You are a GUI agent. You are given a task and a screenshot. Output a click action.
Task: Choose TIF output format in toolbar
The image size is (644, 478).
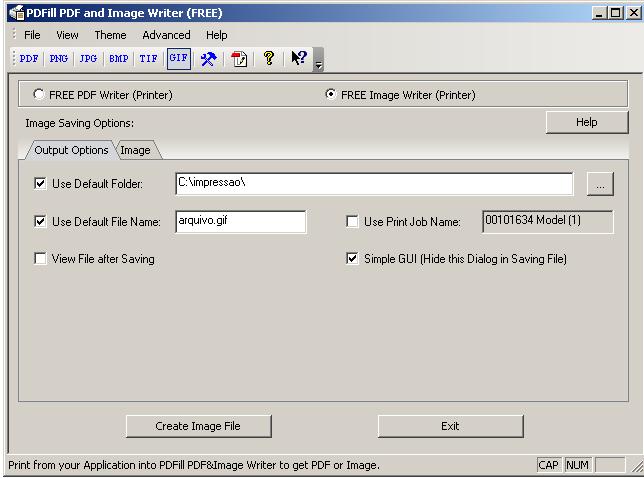pyautogui.click(x=148, y=58)
